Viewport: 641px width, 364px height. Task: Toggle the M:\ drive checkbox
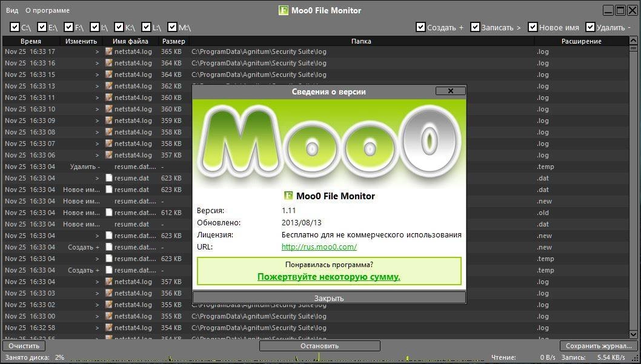(x=172, y=27)
